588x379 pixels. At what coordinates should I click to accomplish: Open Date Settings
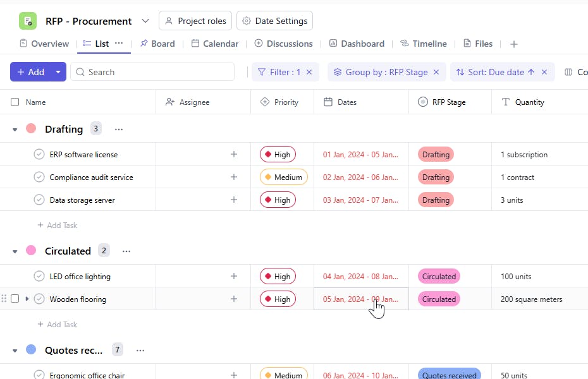pos(274,21)
